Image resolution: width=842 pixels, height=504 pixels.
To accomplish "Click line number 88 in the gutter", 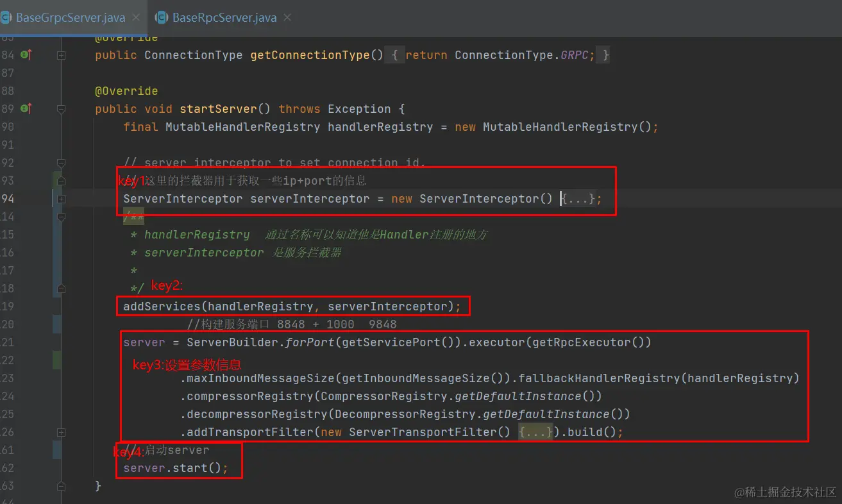I will coord(7,91).
